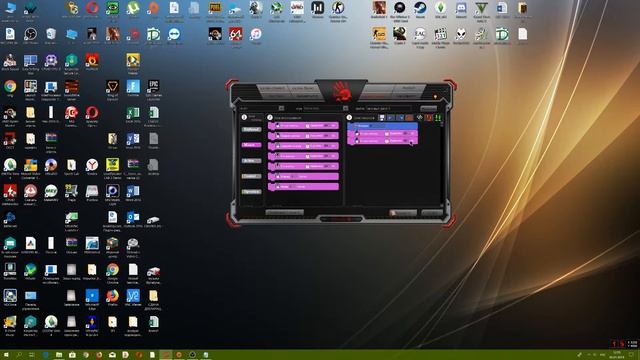The height and width of the screenshot is (360, 640).
Task: Launch Yandex browser from the desktop
Action: tap(92, 165)
